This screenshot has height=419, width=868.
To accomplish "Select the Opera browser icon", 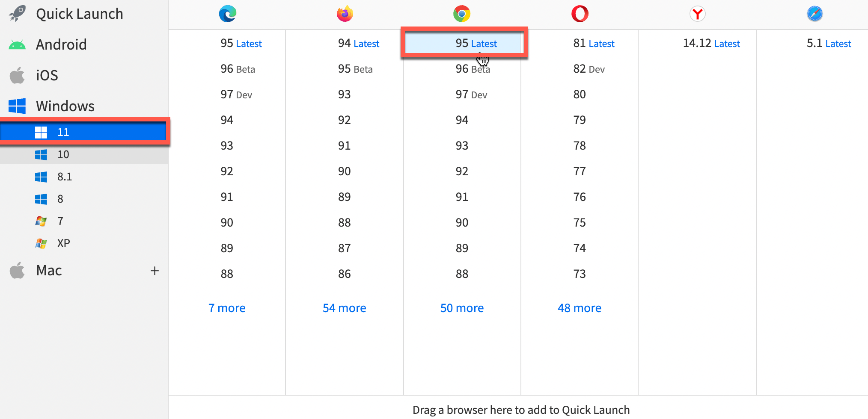I will [579, 14].
